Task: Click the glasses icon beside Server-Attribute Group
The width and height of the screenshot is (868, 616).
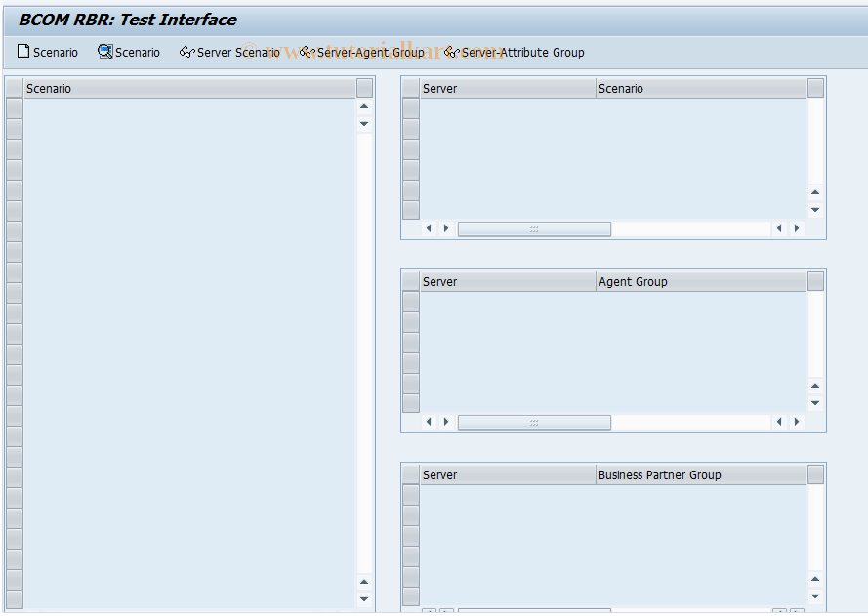Action: [452, 52]
